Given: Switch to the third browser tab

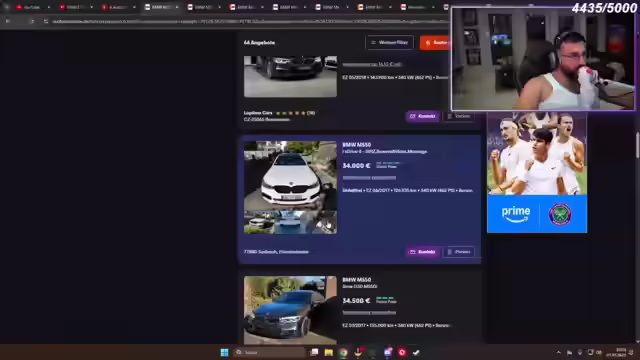Looking at the screenshot, I should [x=118, y=7].
